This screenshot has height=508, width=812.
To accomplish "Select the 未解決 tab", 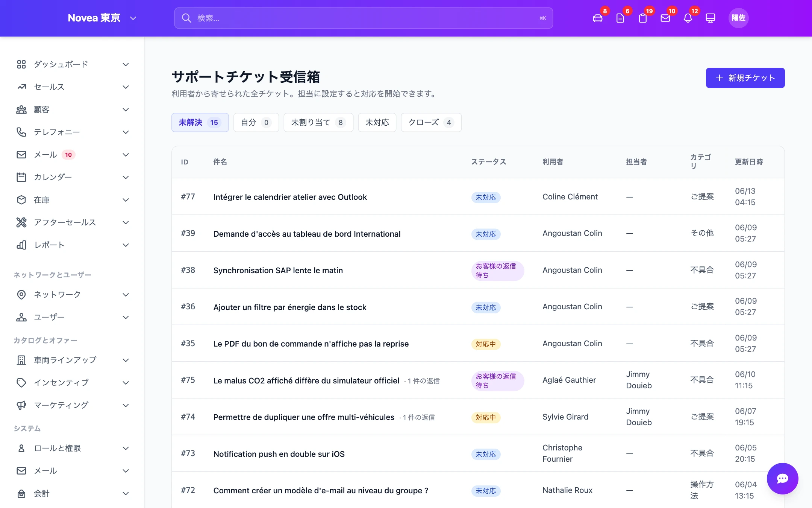I will pos(200,122).
